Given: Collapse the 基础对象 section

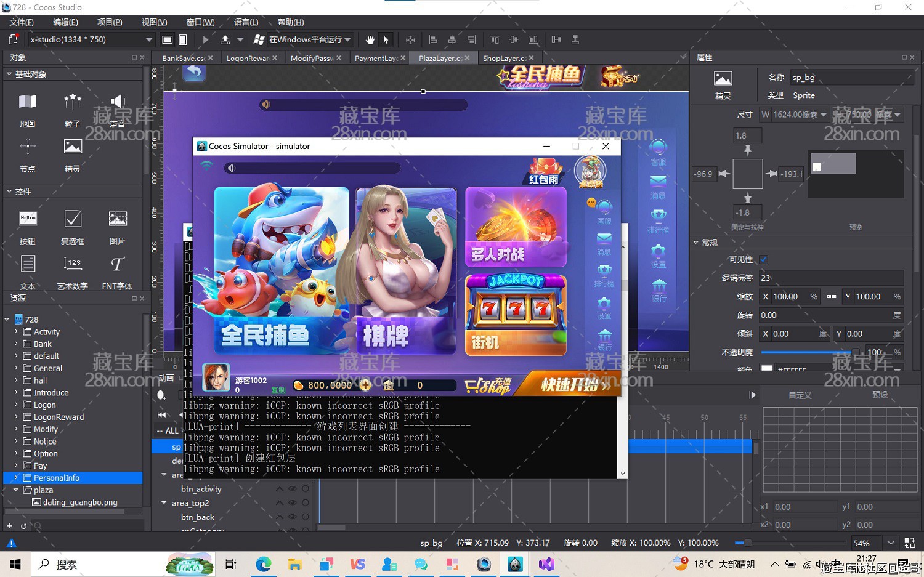Looking at the screenshot, I should tap(9, 74).
